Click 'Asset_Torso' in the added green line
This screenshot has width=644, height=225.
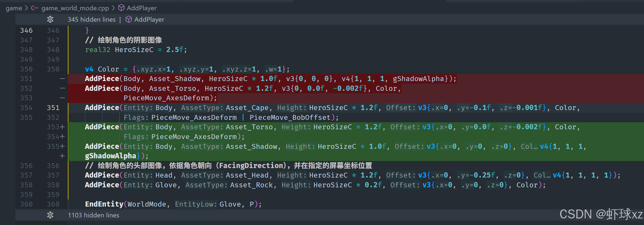[249, 127]
